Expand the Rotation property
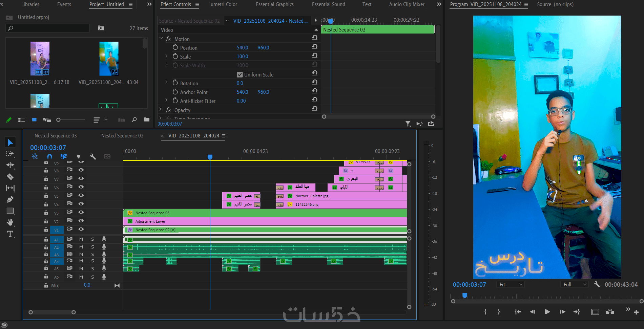This screenshot has width=644, height=329. 166,83
